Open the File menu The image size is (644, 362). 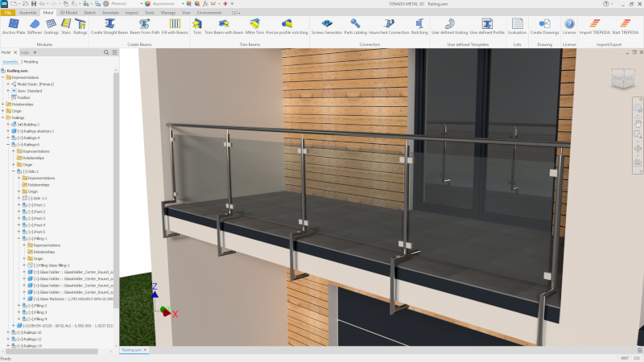click(x=7, y=13)
